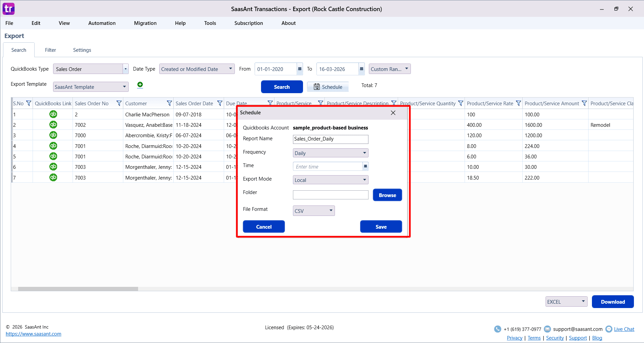Click green plus add template icon
The width and height of the screenshot is (644, 343).
coord(140,85)
